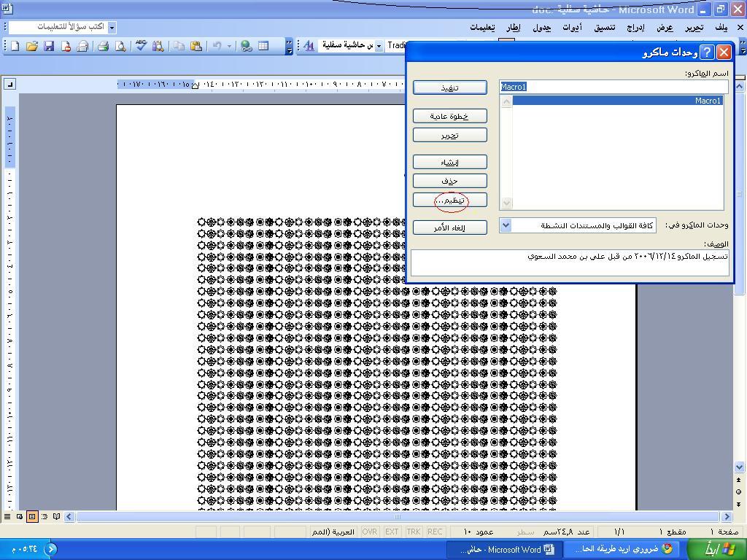
Task: Switch to Print Layout view icon
Action: pos(32,517)
